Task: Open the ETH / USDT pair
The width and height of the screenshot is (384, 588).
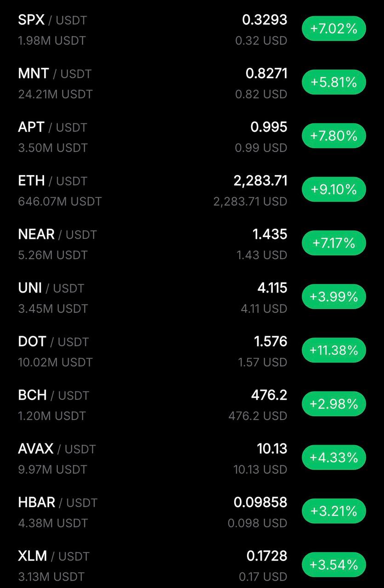Action: pyautogui.click(x=52, y=181)
